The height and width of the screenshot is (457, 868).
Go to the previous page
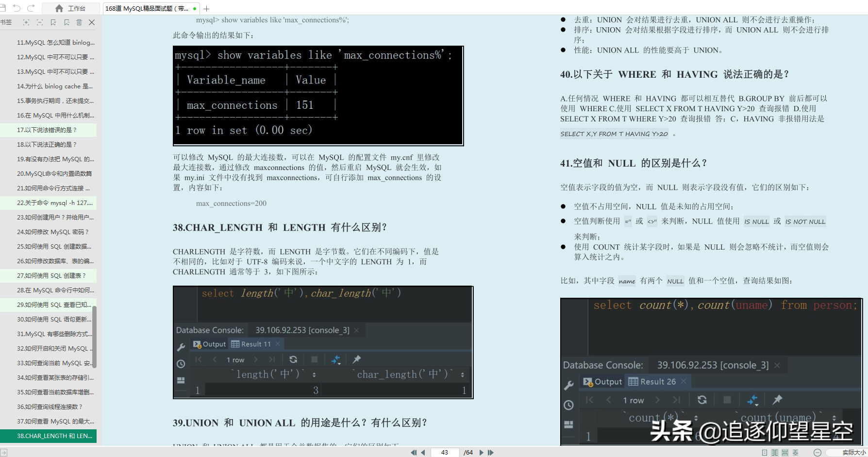tap(423, 452)
